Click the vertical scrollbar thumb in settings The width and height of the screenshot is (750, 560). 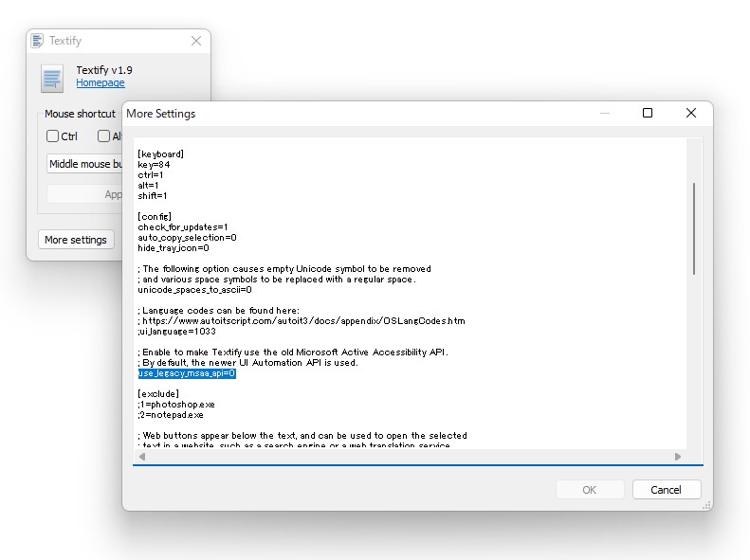[694, 228]
